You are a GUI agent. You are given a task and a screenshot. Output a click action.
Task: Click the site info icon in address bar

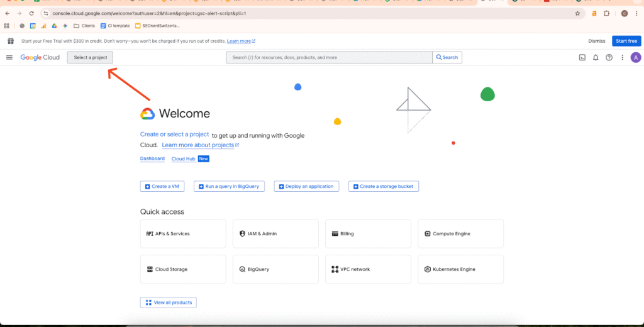pyautogui.click(x=46, y=14)
